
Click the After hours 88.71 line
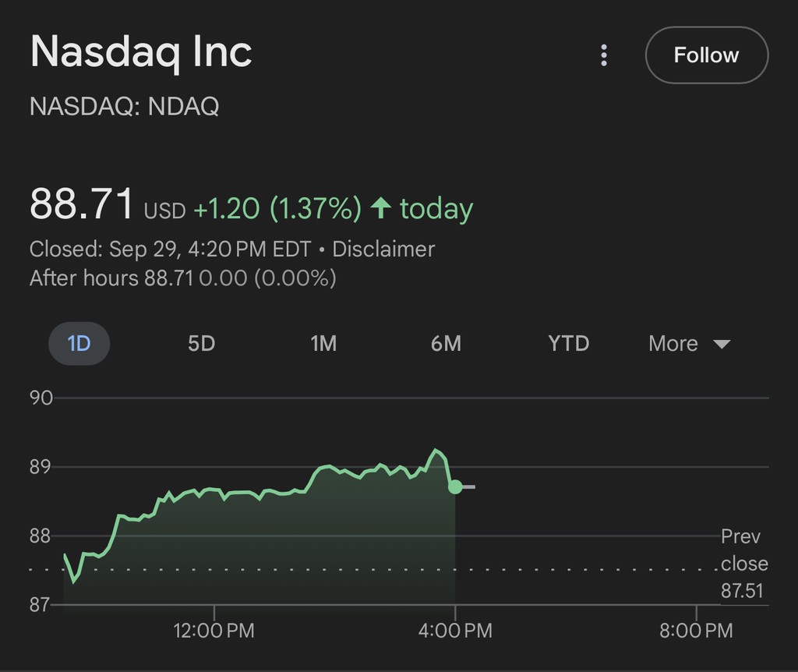point(182,278)
